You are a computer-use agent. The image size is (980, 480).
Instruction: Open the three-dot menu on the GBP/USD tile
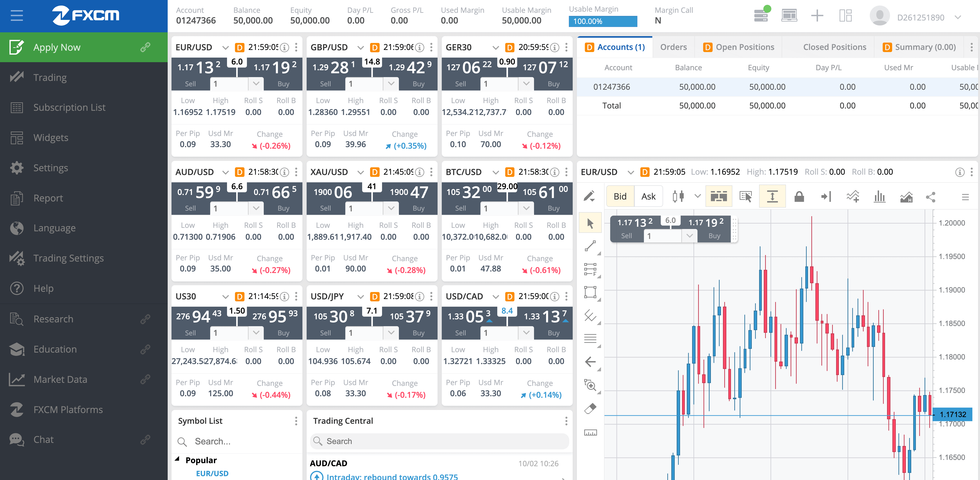[431, 47]
